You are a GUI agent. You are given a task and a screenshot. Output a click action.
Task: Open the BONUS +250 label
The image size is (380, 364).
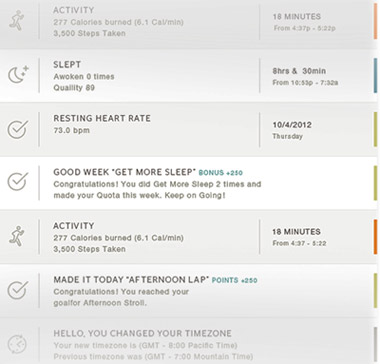(x=221, y=173)
